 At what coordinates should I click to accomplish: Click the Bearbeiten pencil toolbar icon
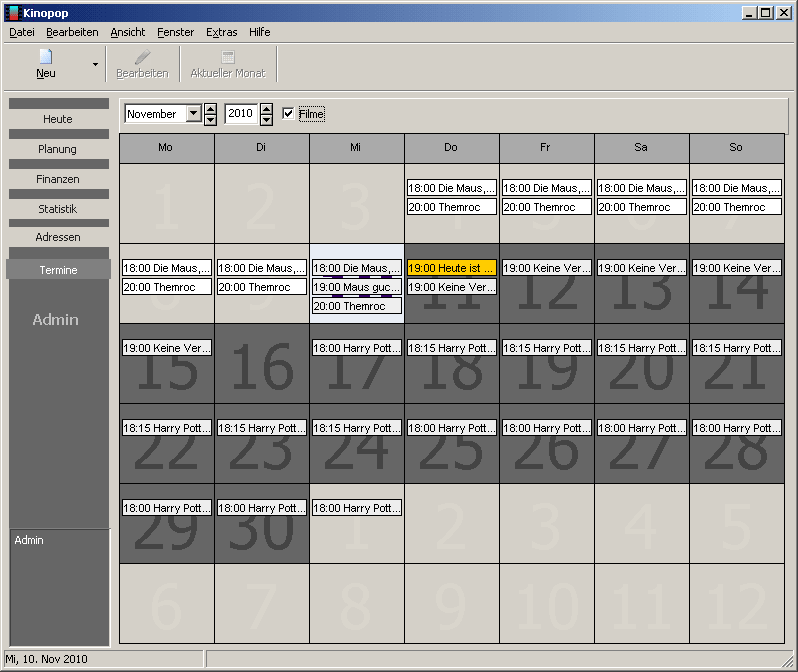click(x=142, y=57)
